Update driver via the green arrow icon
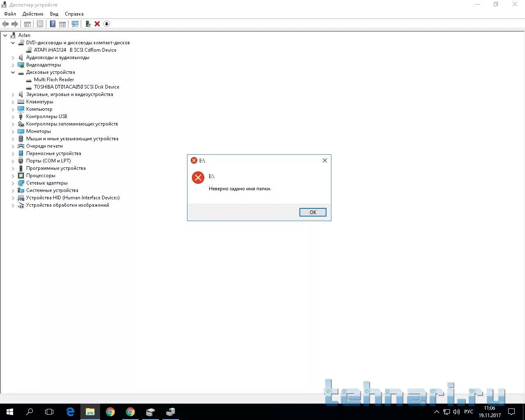This screenshot has height=420, width=525. pyautogui.click(x=88, y=24)
